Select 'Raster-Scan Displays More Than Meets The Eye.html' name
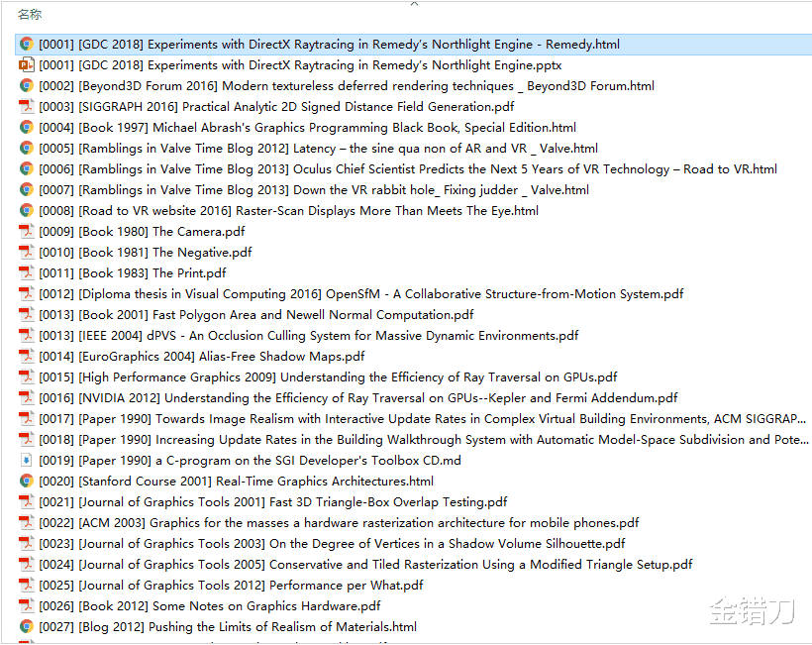 (x=289, y=210)
